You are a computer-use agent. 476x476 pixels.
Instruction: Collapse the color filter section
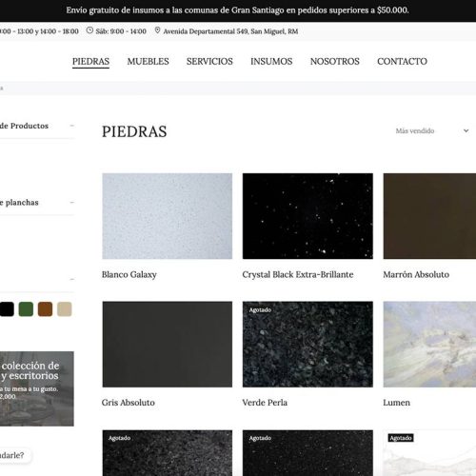[x=72, y=279]
